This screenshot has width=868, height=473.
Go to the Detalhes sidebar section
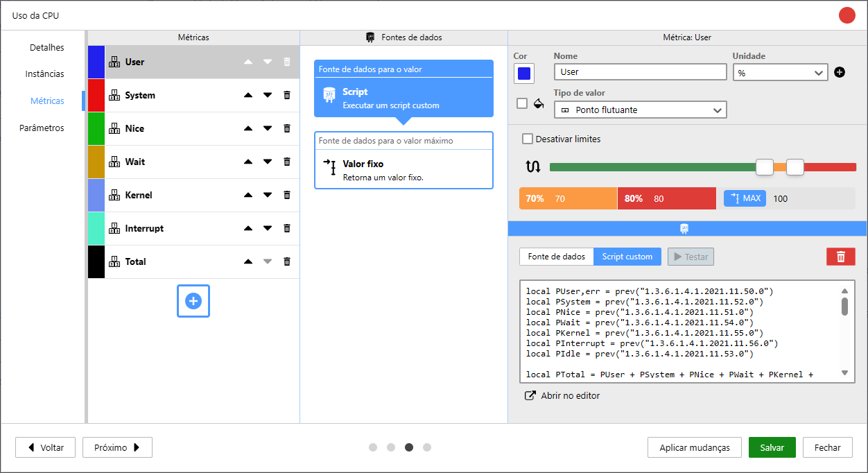tap(46, 48)
